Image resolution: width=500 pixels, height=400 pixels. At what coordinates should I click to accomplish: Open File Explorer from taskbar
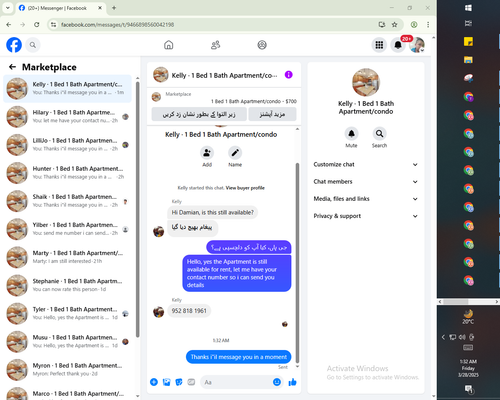(x=468, y=60)
